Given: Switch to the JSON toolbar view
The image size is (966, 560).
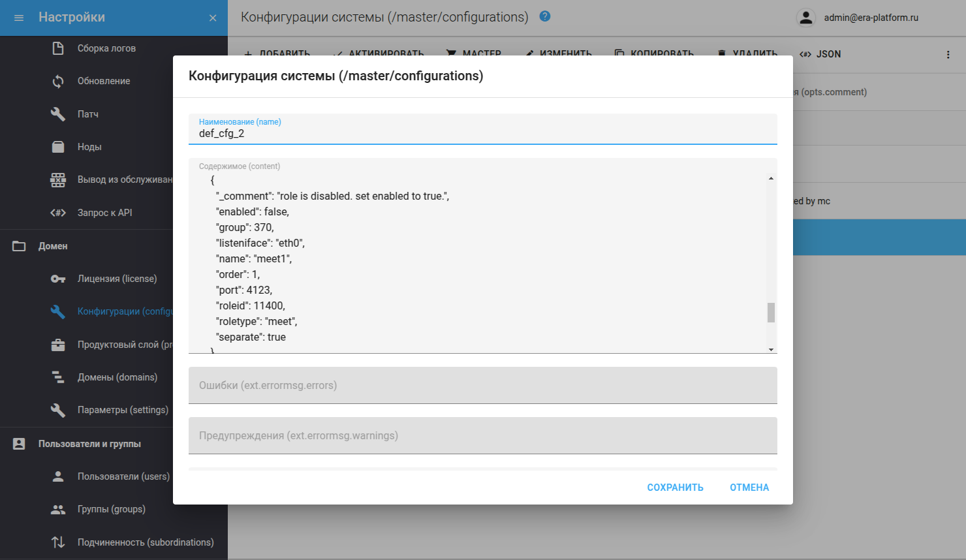Looking at the screenshot, I should (x=820, y=54).
